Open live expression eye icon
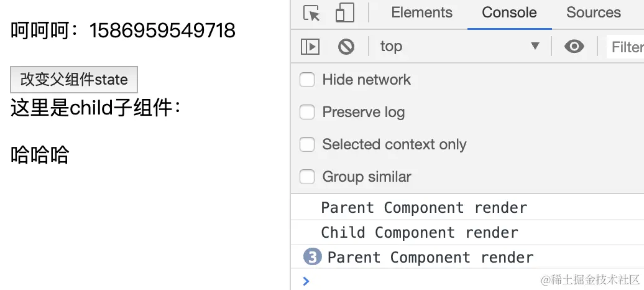 [x=574, y=46]
